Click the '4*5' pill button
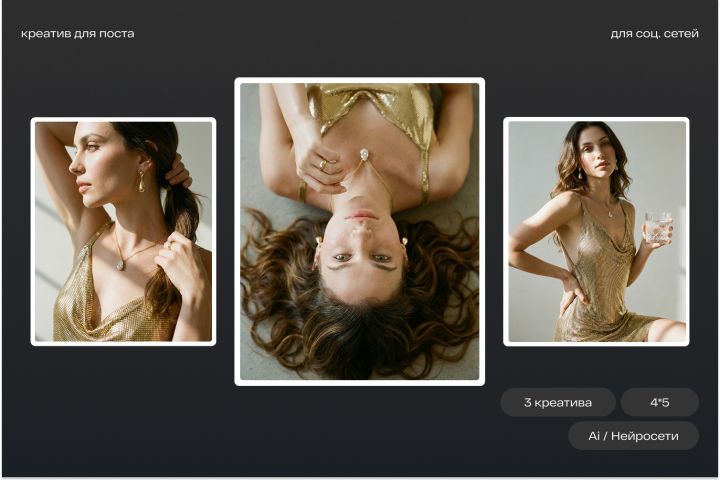Image resolution: width=720 pixels, height=480 pixels. tap(660, 402)
